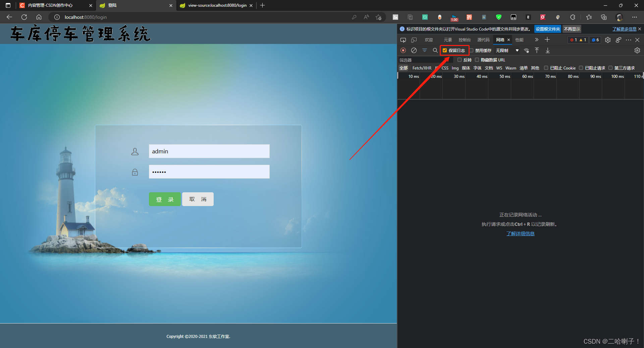The height and width of the screenshot is (348, 644).
Task: Enable the 禁用缓存 checkbox
Action: click(x=471, y=50)
